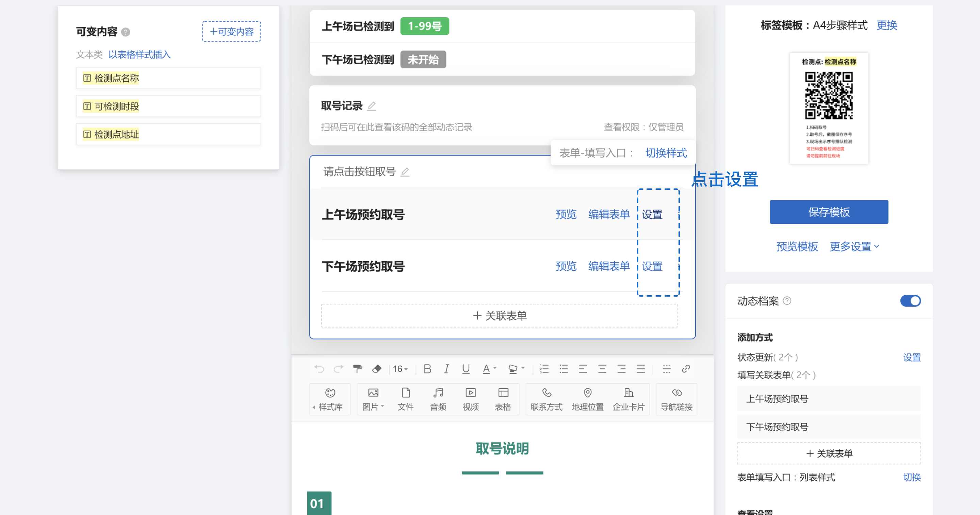Preview the 下午场预约取号 form
The height and width of the screenshot is (515, 980).
566,266
